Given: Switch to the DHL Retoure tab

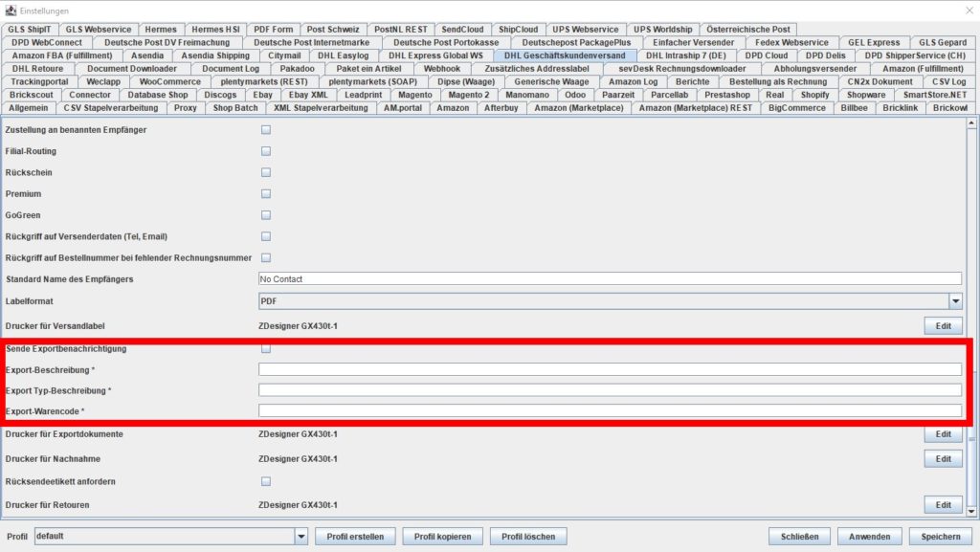Looking at the screenshot, I should pos(37,69).
